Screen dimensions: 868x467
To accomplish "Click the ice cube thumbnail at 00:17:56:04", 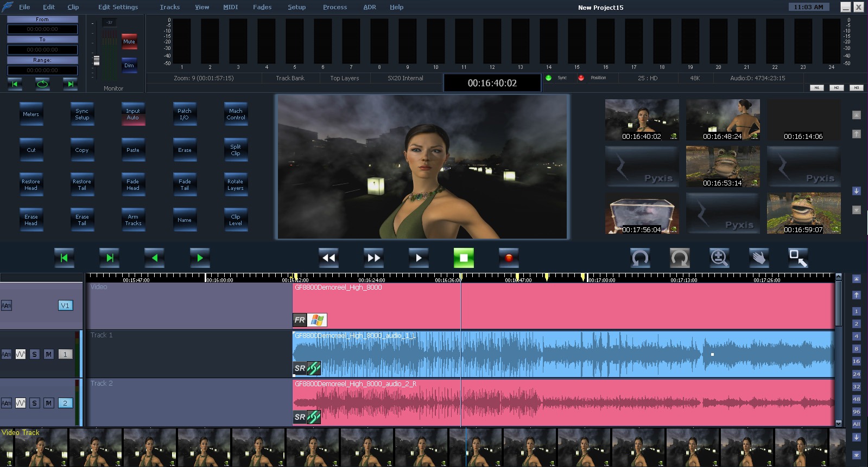I will click(642, 213).
